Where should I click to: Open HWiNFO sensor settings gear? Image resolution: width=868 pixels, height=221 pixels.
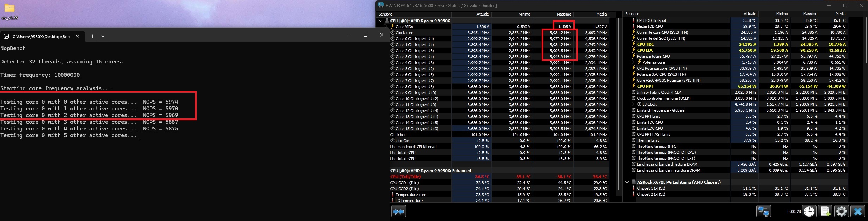click(841, 211)
